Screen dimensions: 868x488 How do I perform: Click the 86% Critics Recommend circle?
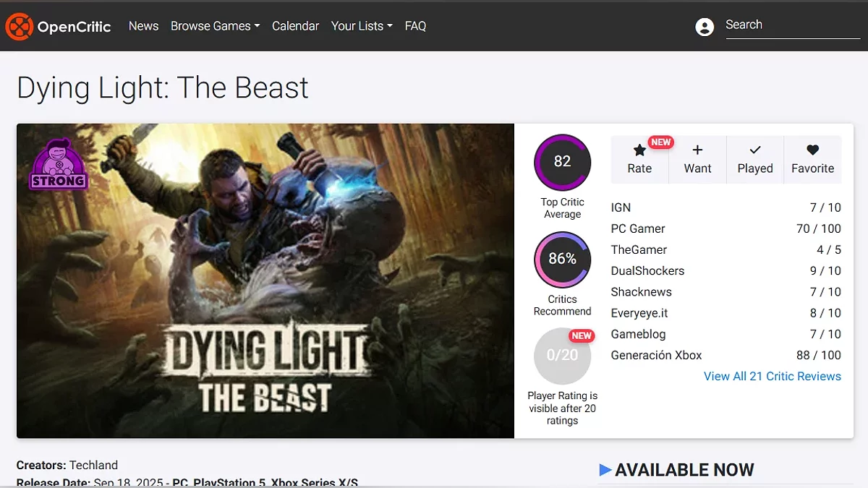click(562, 259)
